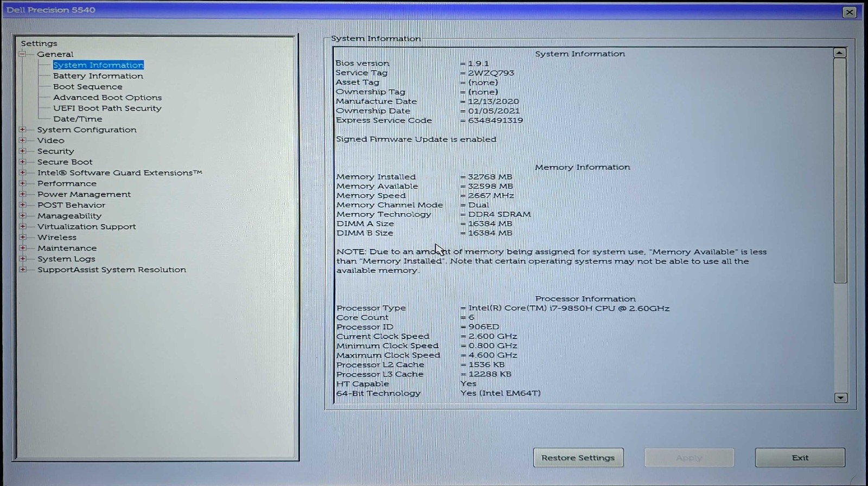Select Power Management category label
The height and width of the screenshot is (486, 868).
click(84, 194)
